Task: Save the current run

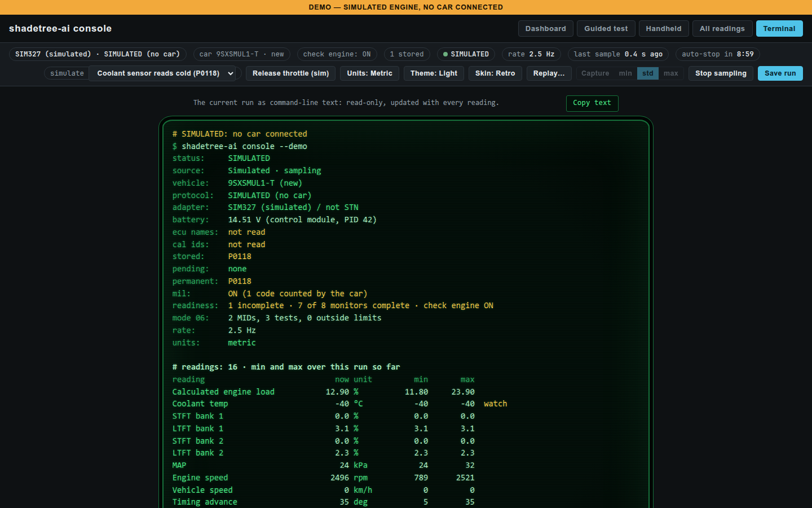Action: pyautogui.click(x=780, y=73)
